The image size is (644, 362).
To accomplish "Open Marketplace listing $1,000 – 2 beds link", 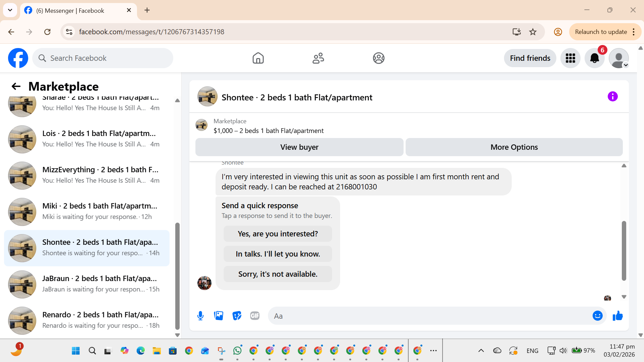I will point(268,131).
